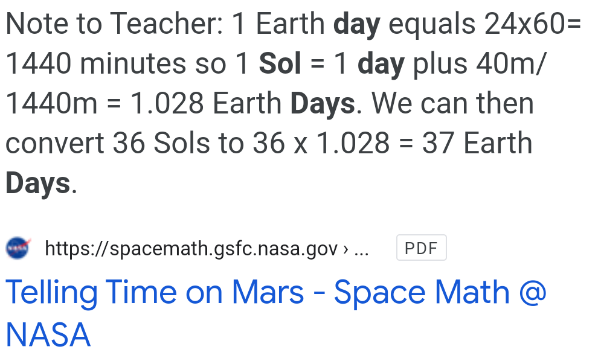Viewport: 601px width, 364px height.
Task: Click the bold Days after 1.028 Earth
Action: [323, 104]
